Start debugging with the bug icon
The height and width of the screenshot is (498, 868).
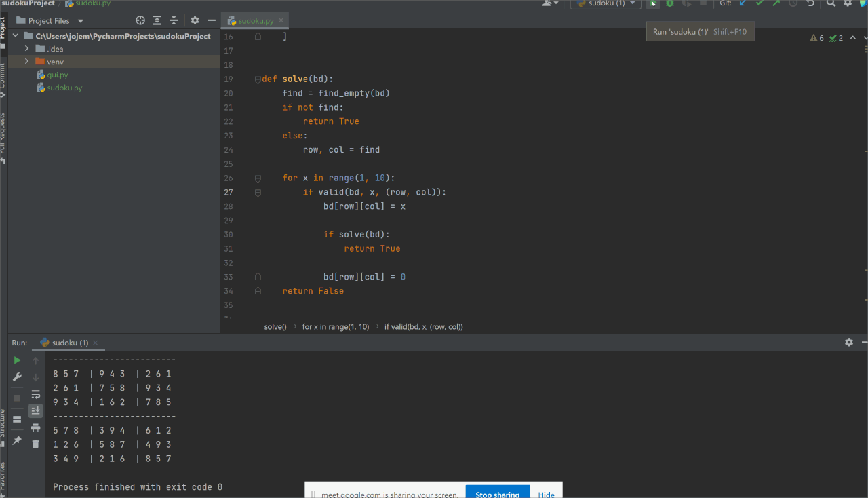669,4
